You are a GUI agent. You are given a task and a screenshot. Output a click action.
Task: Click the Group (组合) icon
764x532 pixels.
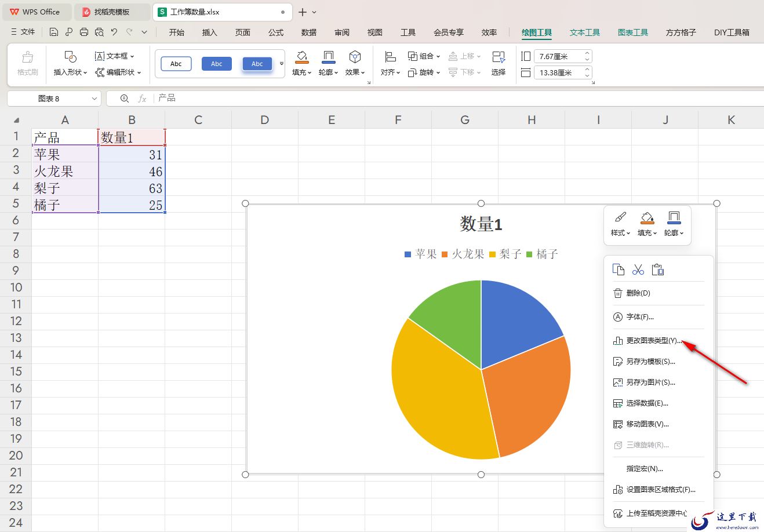[x=413, y=56]
